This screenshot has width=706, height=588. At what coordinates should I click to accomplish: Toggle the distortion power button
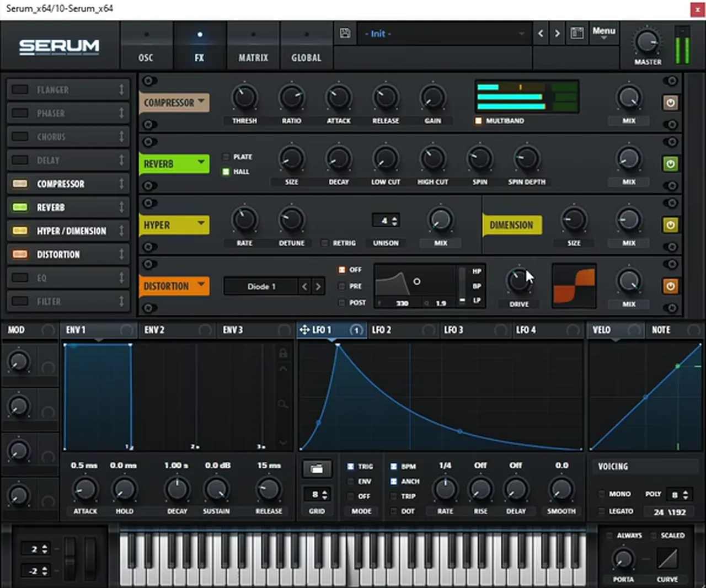[x=670, y=286]
